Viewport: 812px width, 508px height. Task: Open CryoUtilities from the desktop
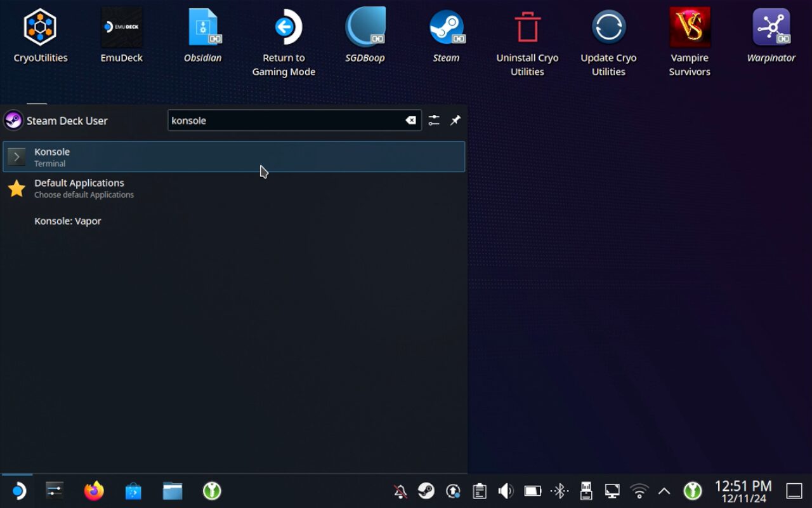point(41,36)
